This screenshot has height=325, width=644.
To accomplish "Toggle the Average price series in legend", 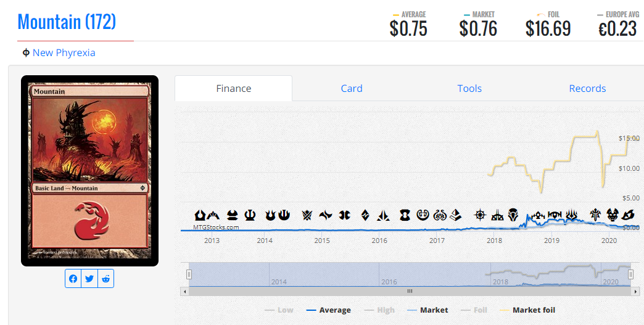I will tap(329, 310).
